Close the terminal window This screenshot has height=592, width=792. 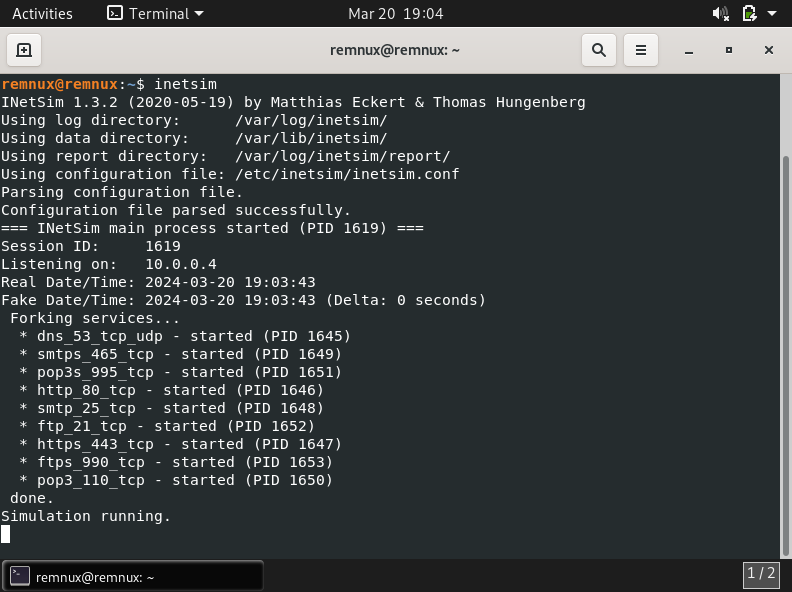tap(768, 50)
